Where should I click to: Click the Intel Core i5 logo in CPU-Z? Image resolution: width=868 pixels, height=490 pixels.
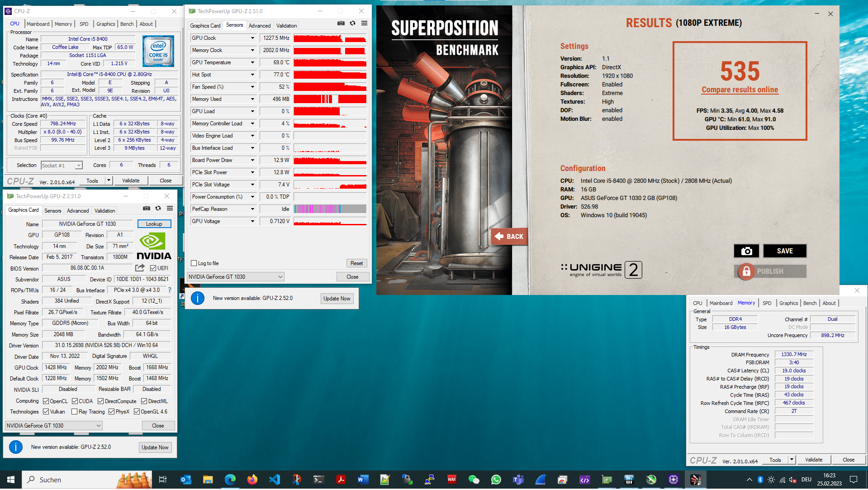tap(158, 51)
